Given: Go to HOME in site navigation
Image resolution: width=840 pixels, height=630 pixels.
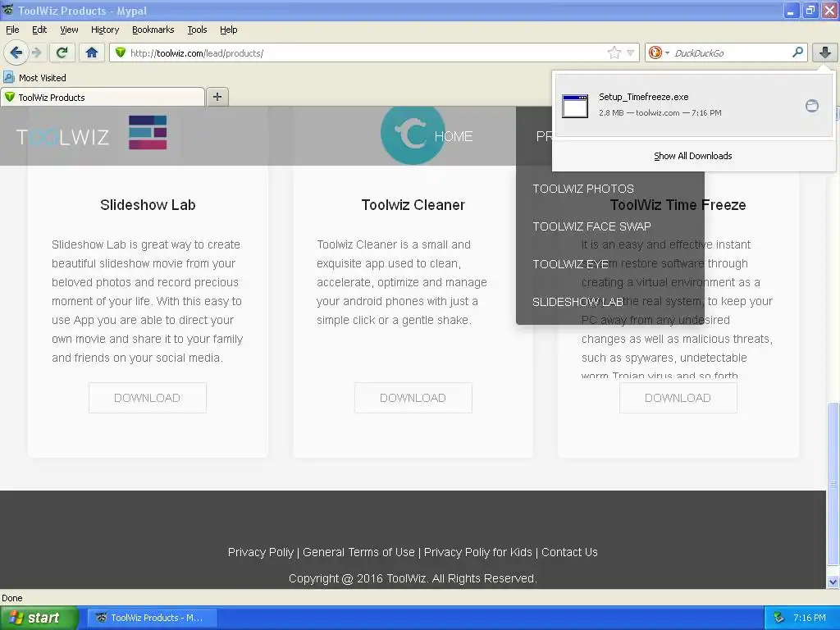Looking at the screenshot, I should [x=453, y=136].
